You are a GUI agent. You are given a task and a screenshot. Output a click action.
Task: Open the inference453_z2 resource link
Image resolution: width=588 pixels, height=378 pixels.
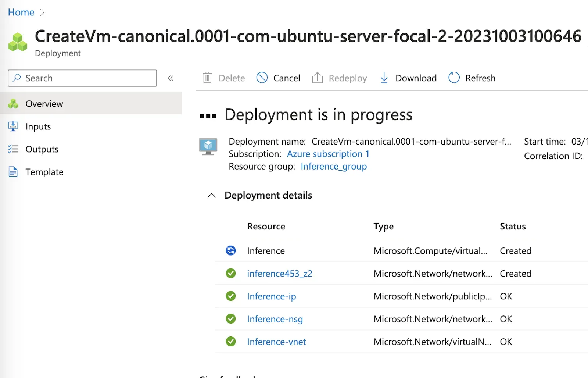[280, 274]
